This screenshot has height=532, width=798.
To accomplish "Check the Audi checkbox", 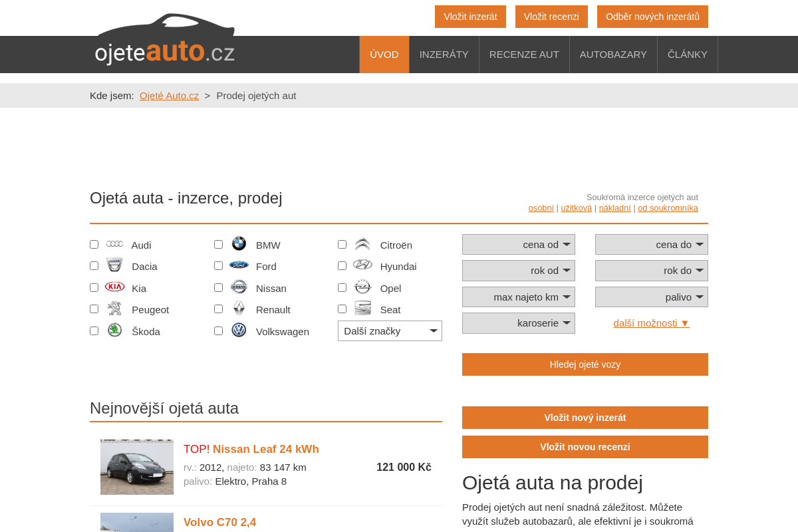I will [94, 244].
